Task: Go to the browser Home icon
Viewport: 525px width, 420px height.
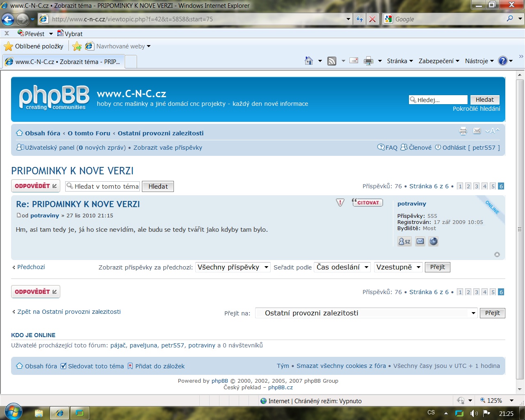Action: (x=309, y=61)
